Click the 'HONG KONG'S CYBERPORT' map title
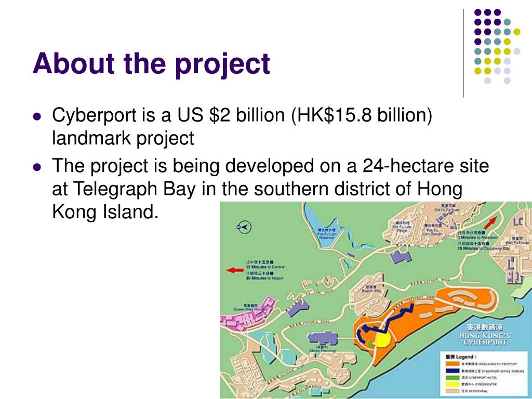 click(x=485, y=339)
